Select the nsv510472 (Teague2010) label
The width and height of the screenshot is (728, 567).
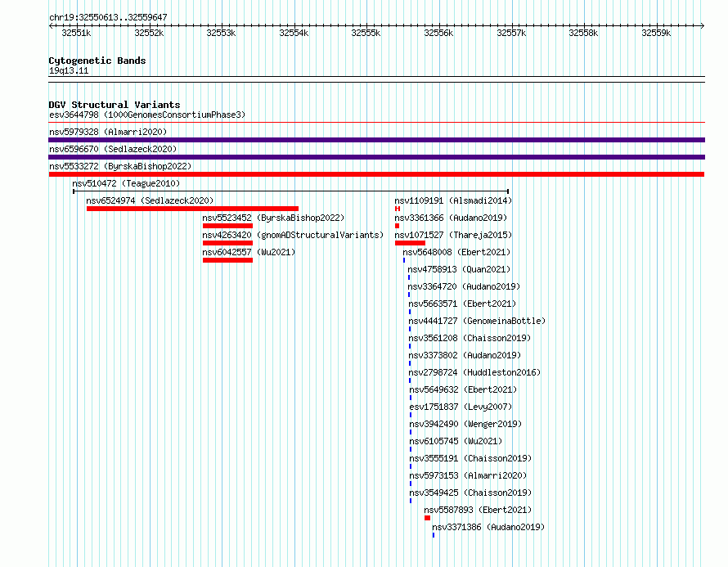[x=126, y=183]
